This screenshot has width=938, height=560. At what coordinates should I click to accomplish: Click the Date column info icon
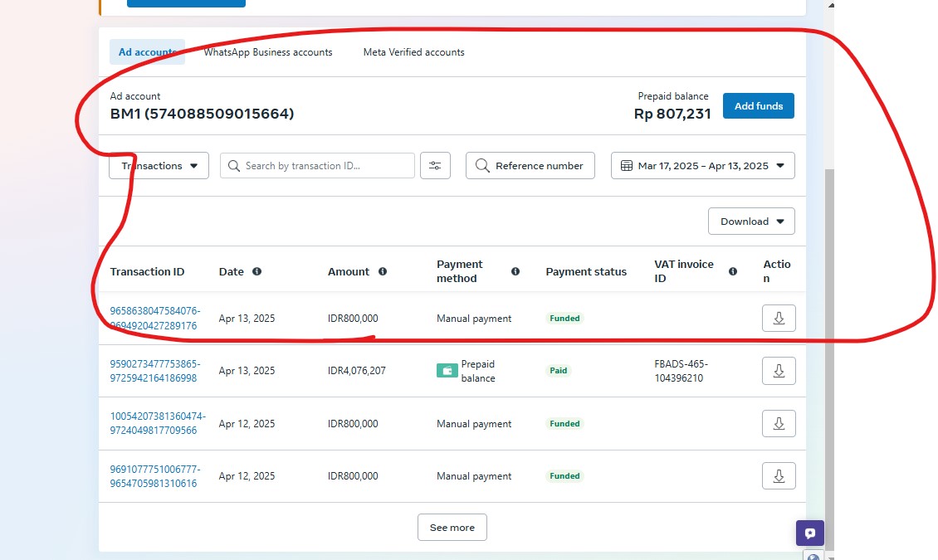tap(256, 271)
